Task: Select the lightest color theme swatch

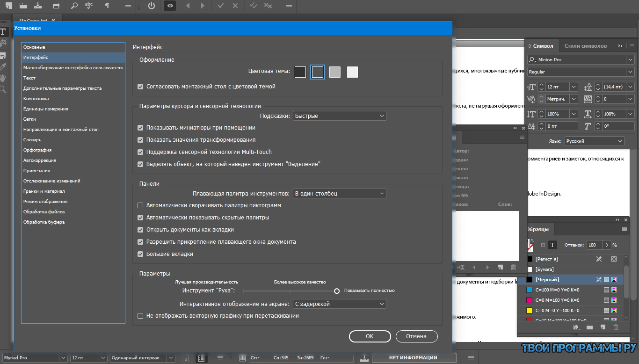Action: (352, 72)
